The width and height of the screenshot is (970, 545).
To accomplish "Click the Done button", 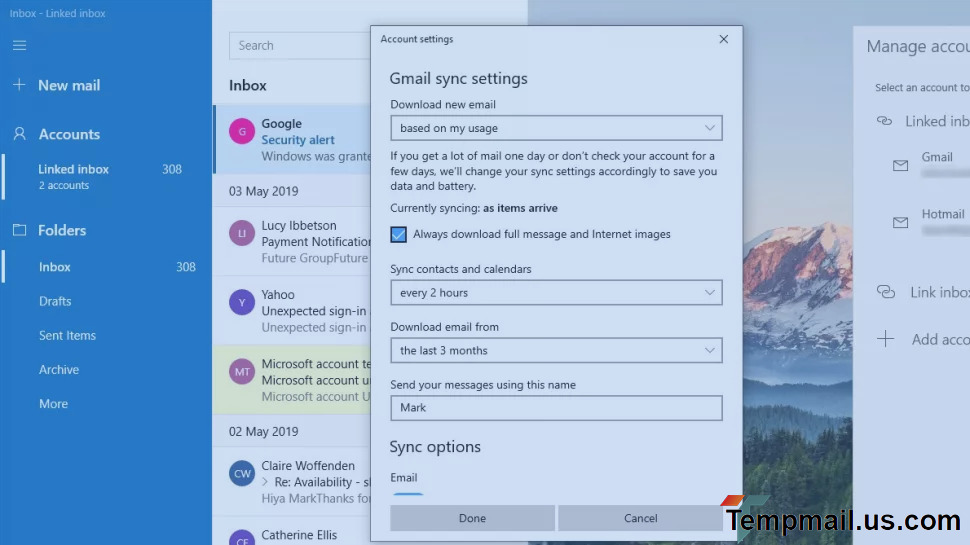I will (x=472, y=518).
